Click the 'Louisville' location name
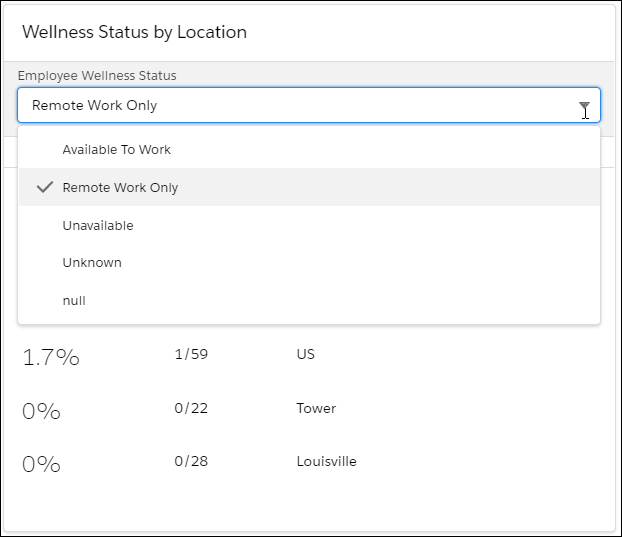This screenshot has width=622, height=537. pyautogui.click(x=326, y=461)
